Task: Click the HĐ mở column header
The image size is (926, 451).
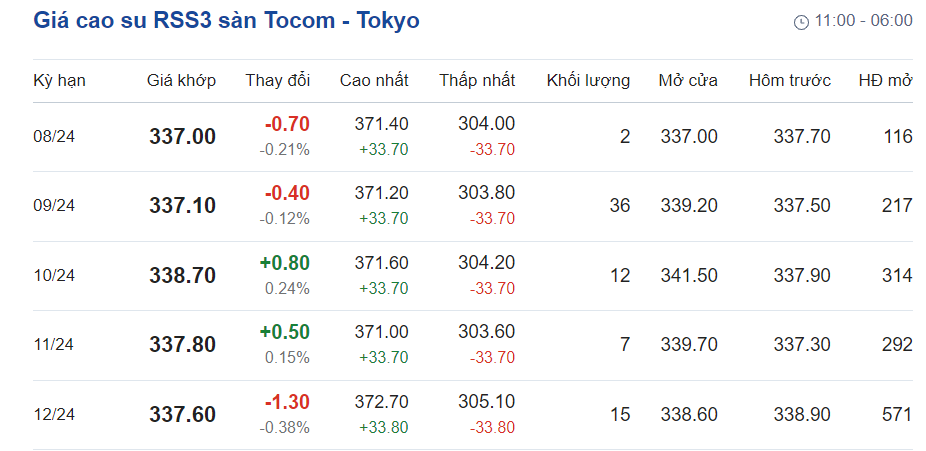Action: click(885, 81)
